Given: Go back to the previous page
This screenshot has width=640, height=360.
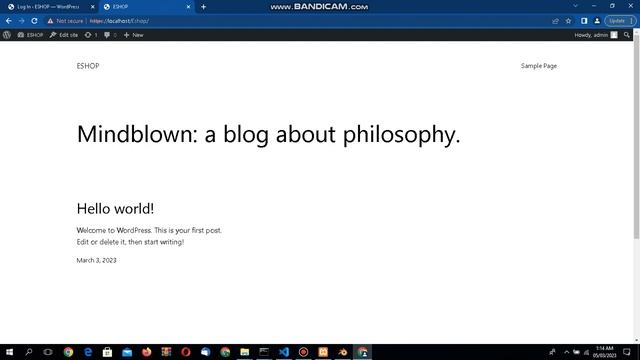Looking at the screenshot, I should [9, 21].
